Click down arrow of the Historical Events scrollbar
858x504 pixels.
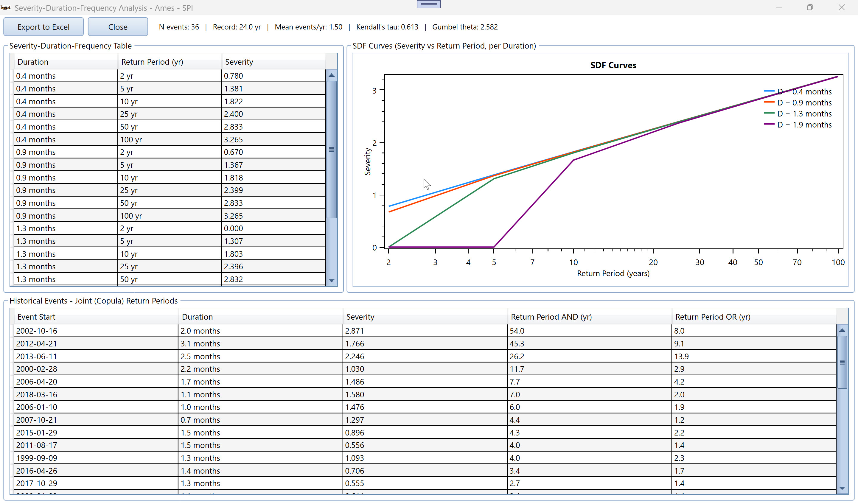click(842, 488)
